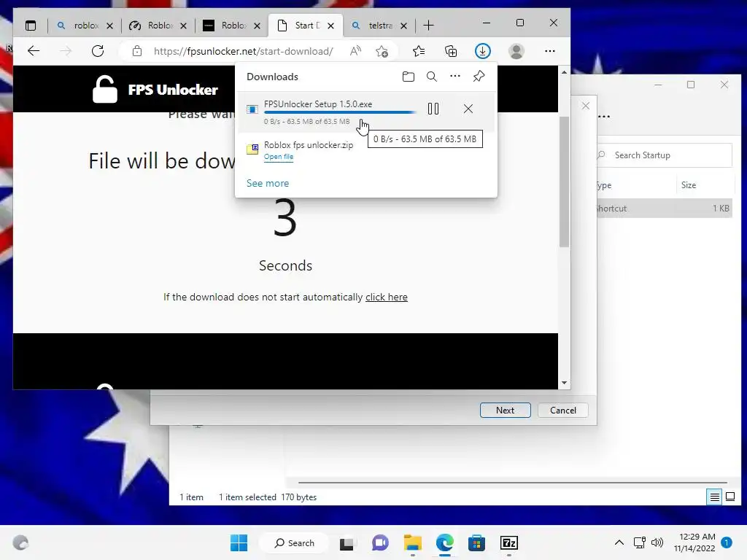Cancel the FPSUnlocker Setup download
The width and height of the screenshot is (747, 560).
click(x=468, y=109)
